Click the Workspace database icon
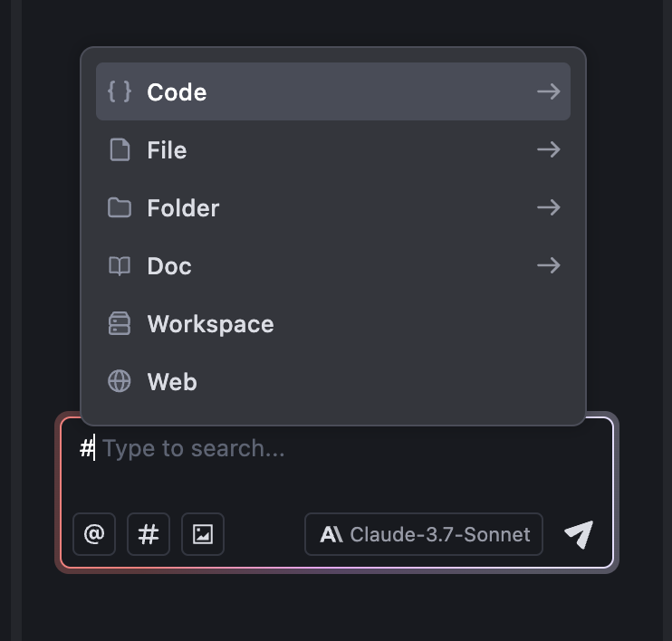This screenshot has width=672, height=641. (x=120, y=323)
